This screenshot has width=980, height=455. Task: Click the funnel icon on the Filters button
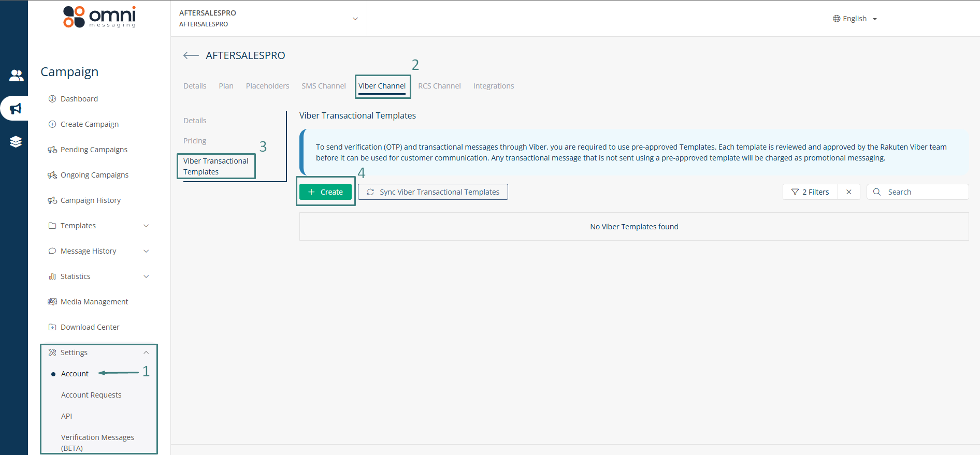click(x=795, y=192)
